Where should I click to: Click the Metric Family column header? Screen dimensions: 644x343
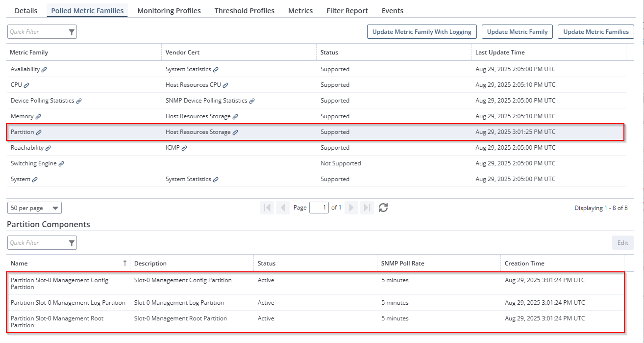pos(29,53)
